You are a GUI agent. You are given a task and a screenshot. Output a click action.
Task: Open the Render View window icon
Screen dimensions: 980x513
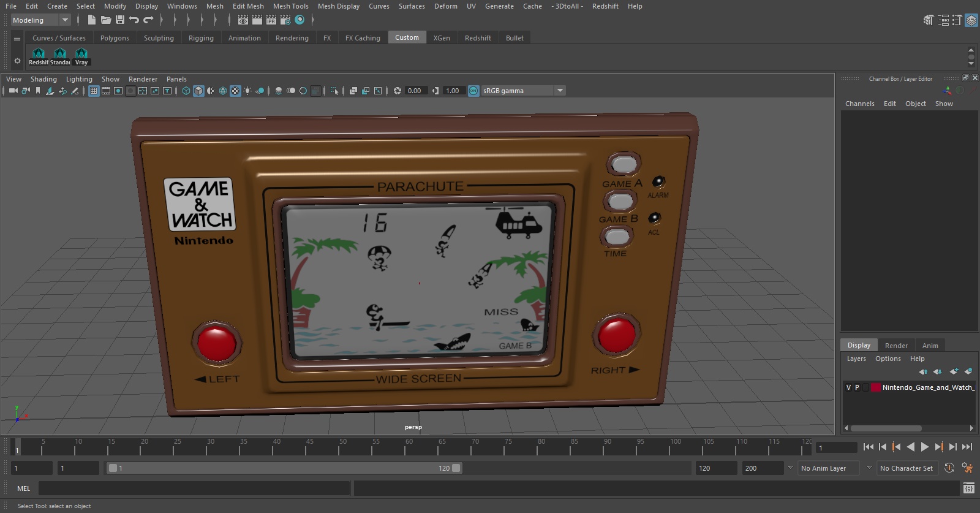pyautogui.click(x=243, y=20)
